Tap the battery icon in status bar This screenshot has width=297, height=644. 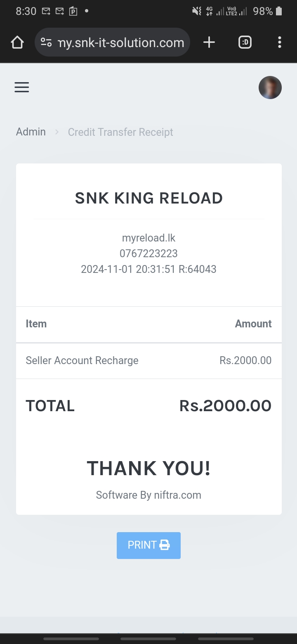tap(279, 11)
